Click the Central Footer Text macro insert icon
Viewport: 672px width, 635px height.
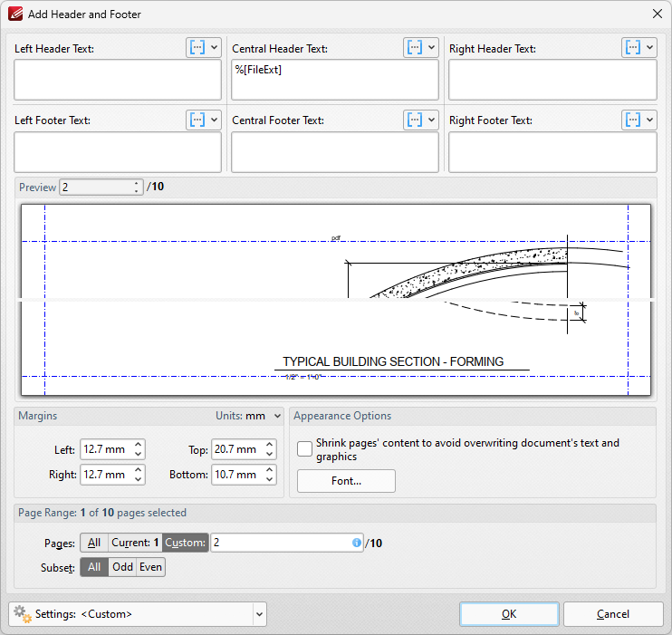pyautogui.click(x=415, y=120)
